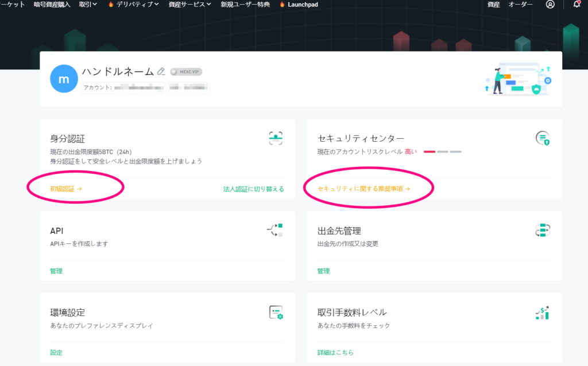Edit the handle name with pencil icon
The height and width of the screenshot is (366, 588).
click(161, 72)
